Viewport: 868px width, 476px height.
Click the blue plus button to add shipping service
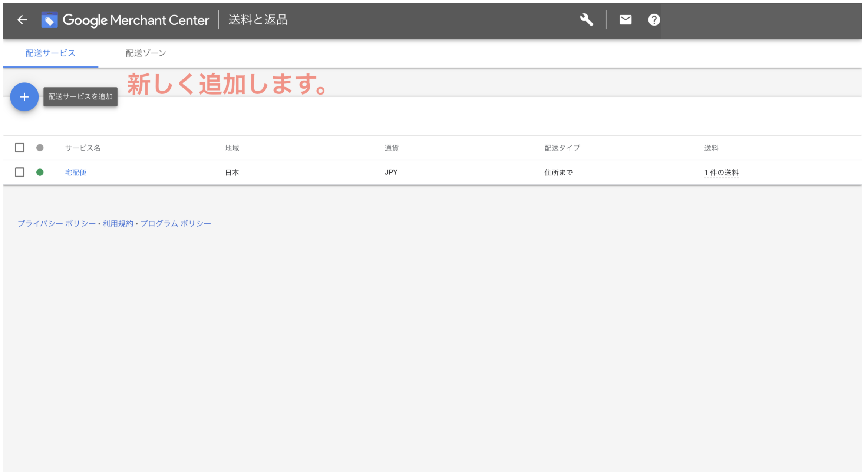pos(24,97)
